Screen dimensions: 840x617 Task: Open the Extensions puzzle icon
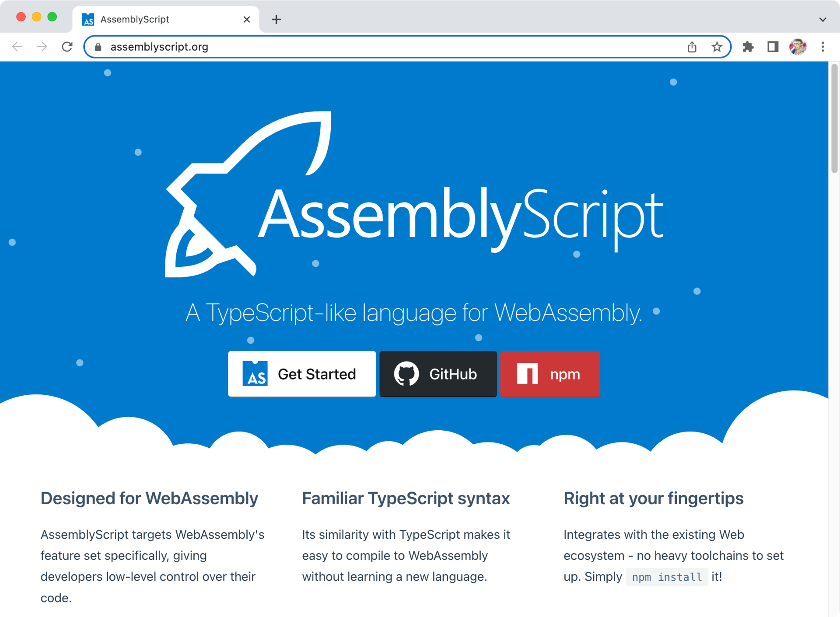748,47
